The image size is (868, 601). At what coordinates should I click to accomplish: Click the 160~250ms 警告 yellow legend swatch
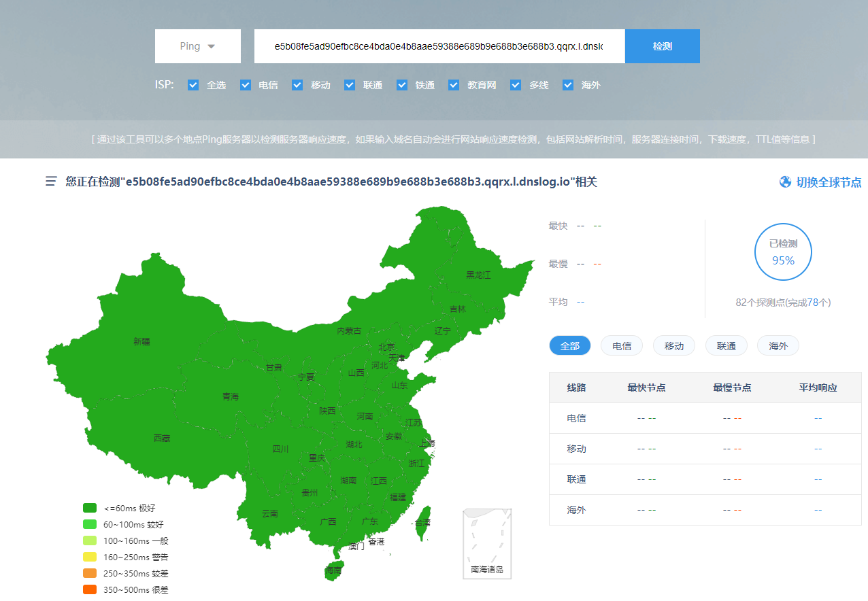[x=90, y=557]
